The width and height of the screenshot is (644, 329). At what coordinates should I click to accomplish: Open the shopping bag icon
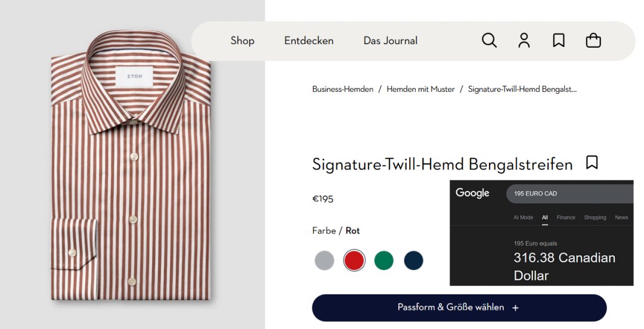click(x=593, y=41)
